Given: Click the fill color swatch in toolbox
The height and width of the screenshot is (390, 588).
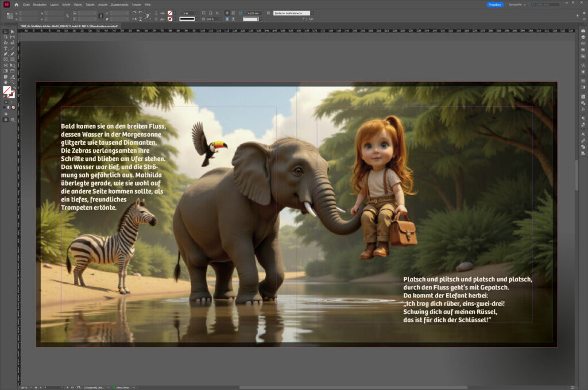Looking at the screenshot, I should pyautogui.click(x=6, y=91).
